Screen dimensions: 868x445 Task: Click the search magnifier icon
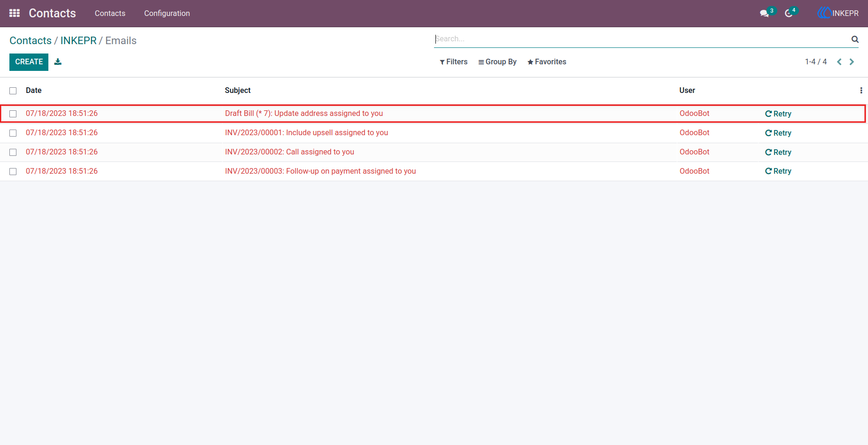[x=855, y=39]
